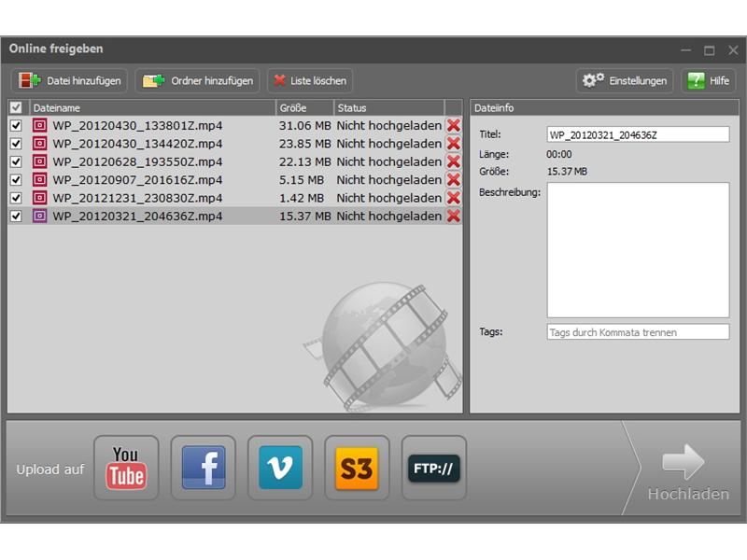Click video file icon of WP_20120628_193550Z.mp4
The height and width of the screenshot is (560, 747).
point(39,161)
